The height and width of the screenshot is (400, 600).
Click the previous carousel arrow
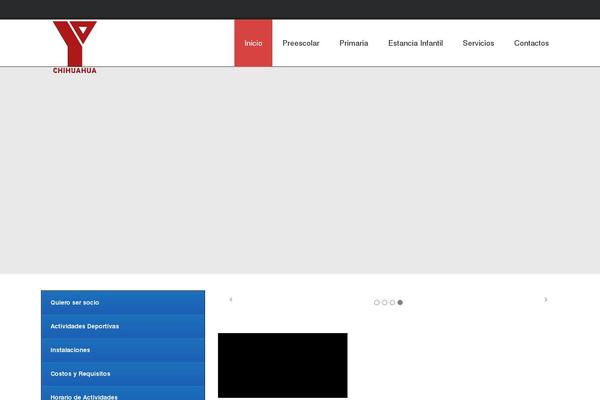point(231,299)
